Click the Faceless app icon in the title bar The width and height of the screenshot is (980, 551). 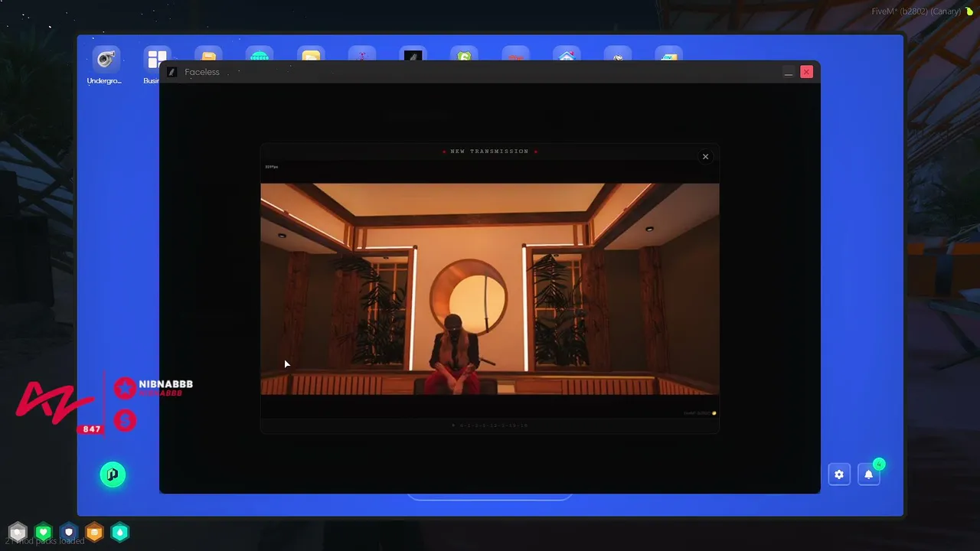click(x=172, y=72)
